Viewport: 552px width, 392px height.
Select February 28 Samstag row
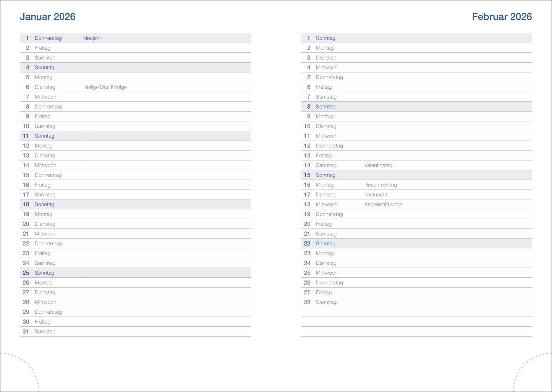[416, 302]
